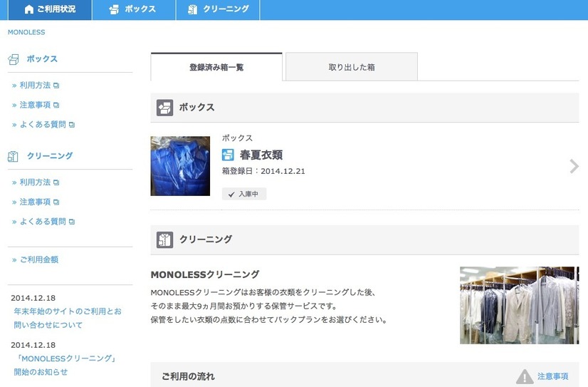588x387 pixels.
Task: Click the MONOLESS breadcrumb link
Action: 26,32
